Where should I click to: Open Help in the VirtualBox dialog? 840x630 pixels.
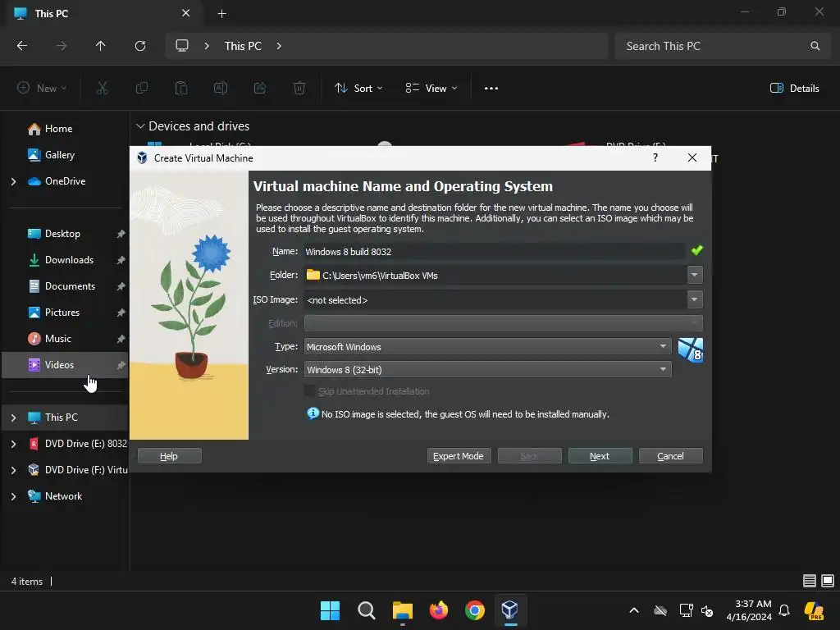pyautogui.click(x=169, y=456)
